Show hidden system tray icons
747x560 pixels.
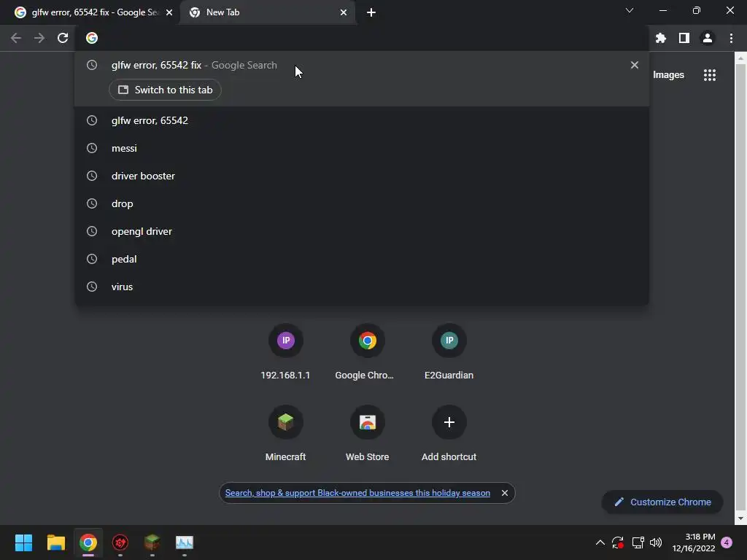point(600,542)
